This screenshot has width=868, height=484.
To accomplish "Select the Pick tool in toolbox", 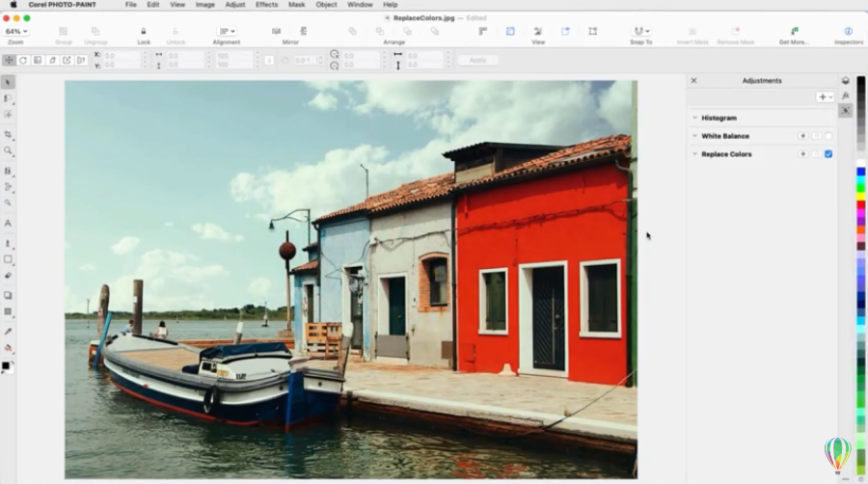I will pyautogui.click(x=8, y=82).
